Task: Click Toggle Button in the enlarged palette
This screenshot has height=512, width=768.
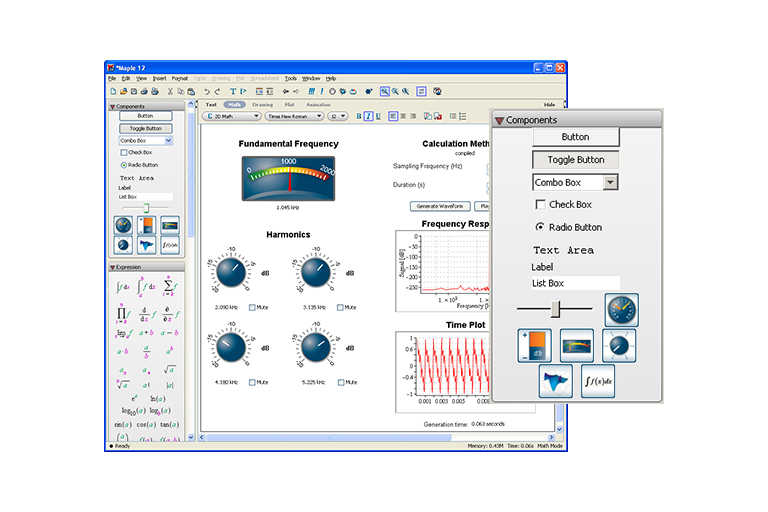Action: coord(575,159)
